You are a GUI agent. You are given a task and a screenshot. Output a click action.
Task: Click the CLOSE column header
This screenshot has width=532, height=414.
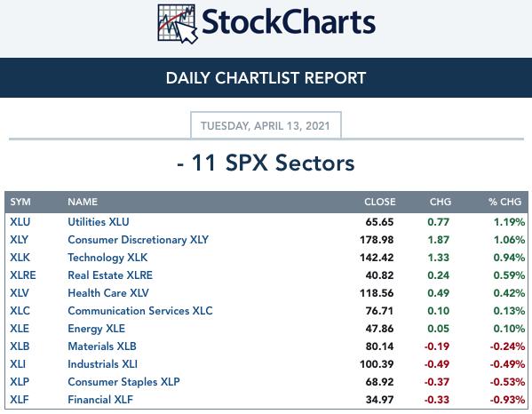(x=380, y=202)
